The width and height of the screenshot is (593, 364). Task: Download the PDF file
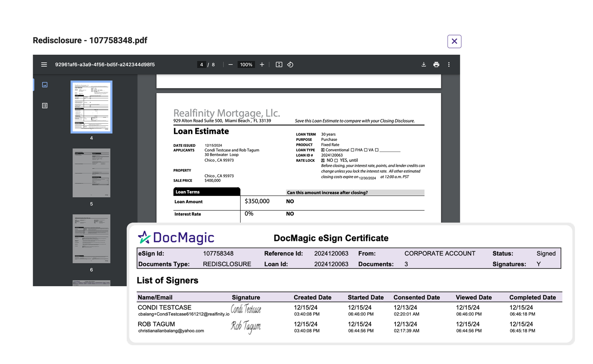(x=424, y=65)
